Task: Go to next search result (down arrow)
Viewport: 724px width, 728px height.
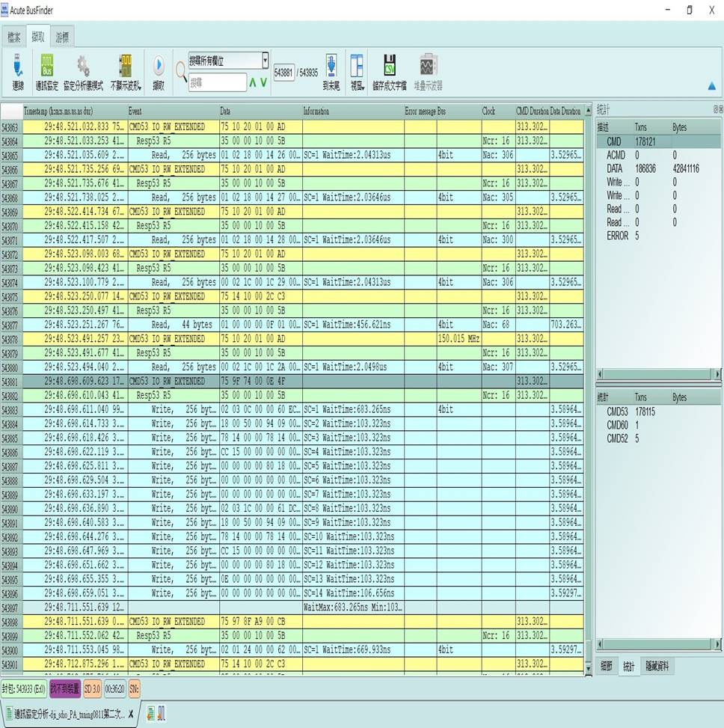Action: (x=263, y=82)
